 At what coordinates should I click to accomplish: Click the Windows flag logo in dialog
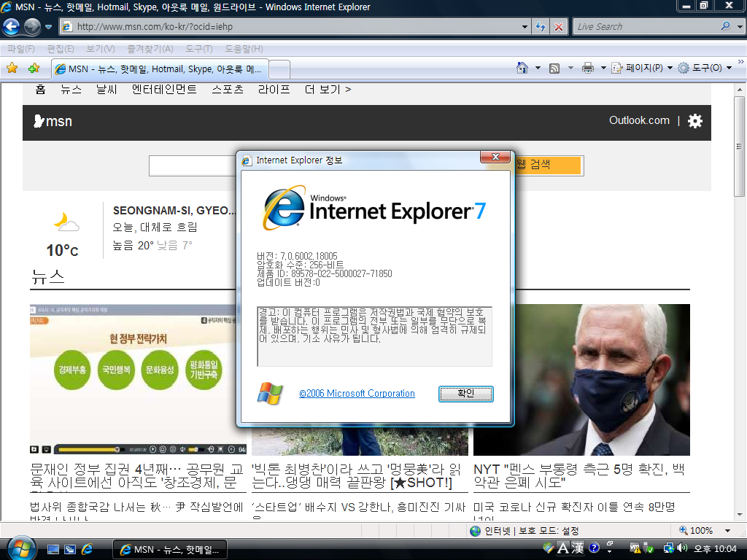click(270, 393)
